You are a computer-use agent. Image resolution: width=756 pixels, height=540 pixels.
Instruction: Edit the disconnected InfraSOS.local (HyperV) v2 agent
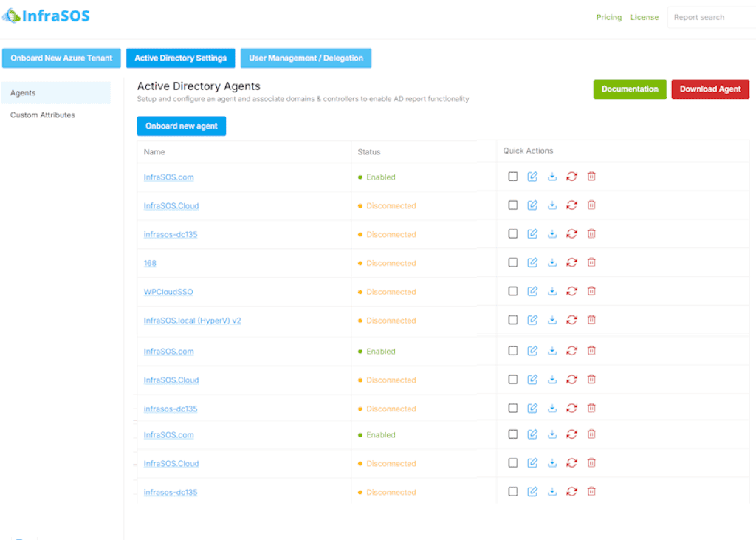pyautogui.click(x=532, y=320)
